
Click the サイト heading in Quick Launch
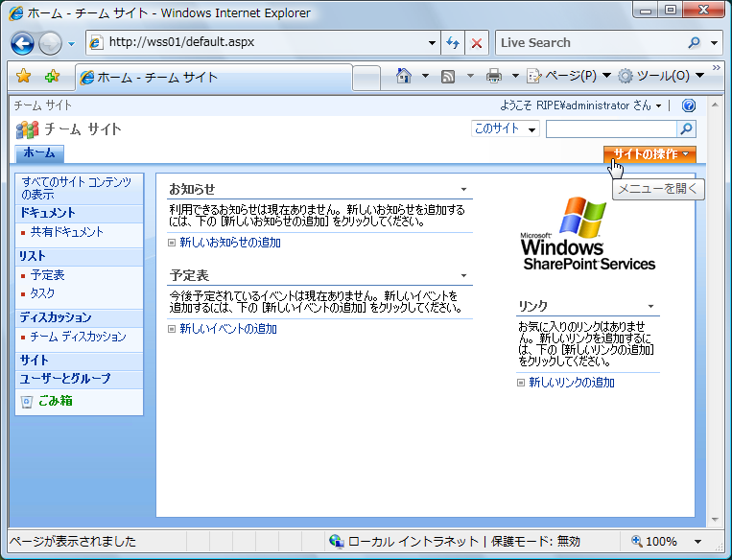[35, 361]
